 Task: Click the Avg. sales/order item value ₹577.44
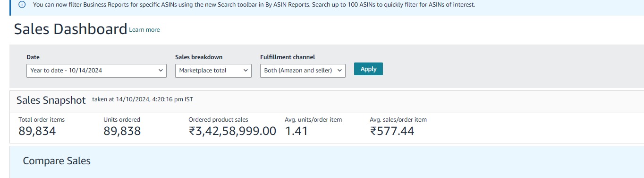(392, 131)
